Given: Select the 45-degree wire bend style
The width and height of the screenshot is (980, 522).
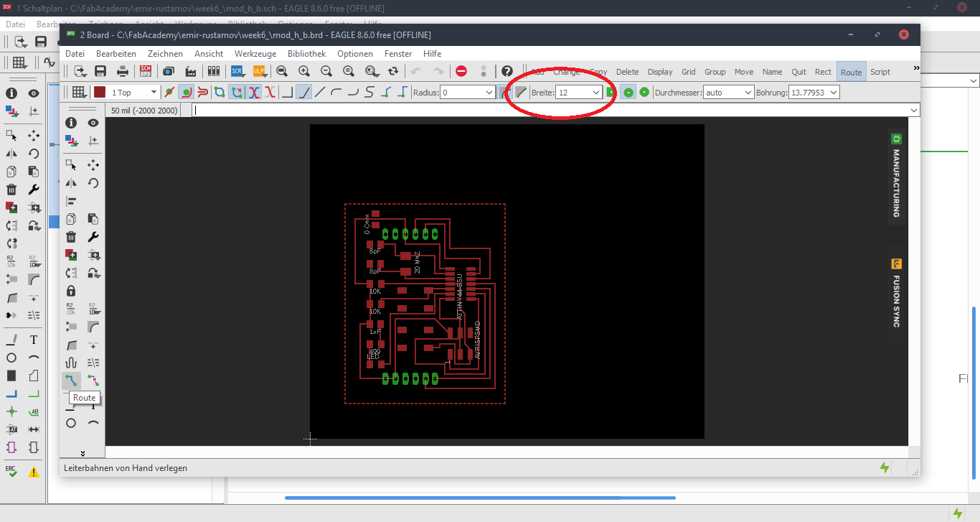Looking at the screenshot, I should click(x=304, y=92).
